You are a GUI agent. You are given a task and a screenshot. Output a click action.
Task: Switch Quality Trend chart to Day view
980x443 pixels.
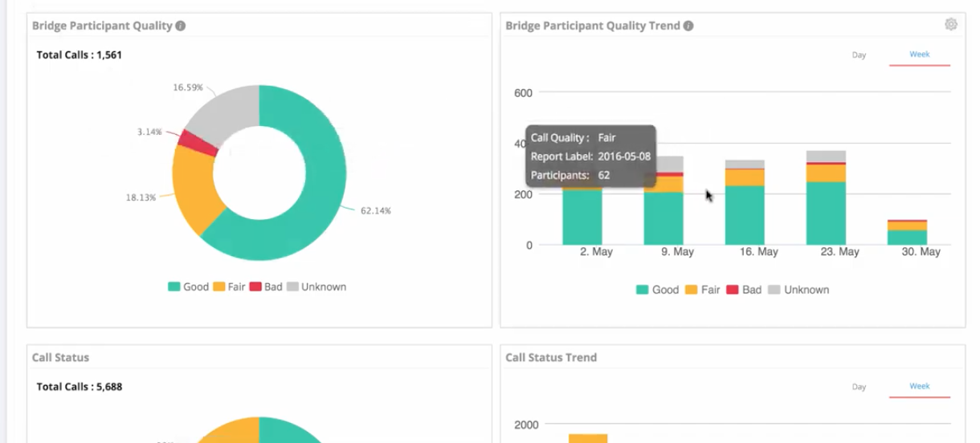[859, 55]
